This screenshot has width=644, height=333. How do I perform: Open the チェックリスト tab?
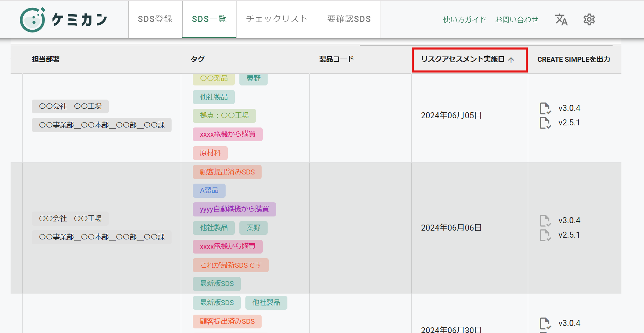pos(277,19)
